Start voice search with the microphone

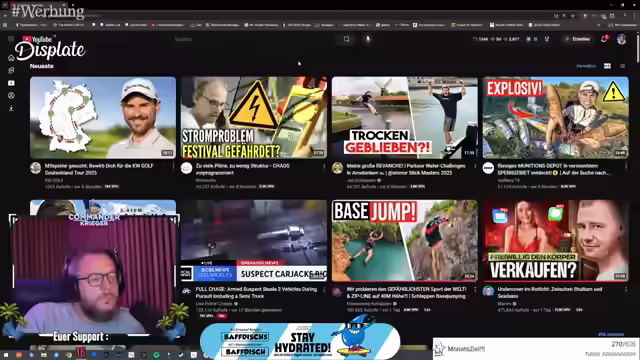[x=368, y=39]
